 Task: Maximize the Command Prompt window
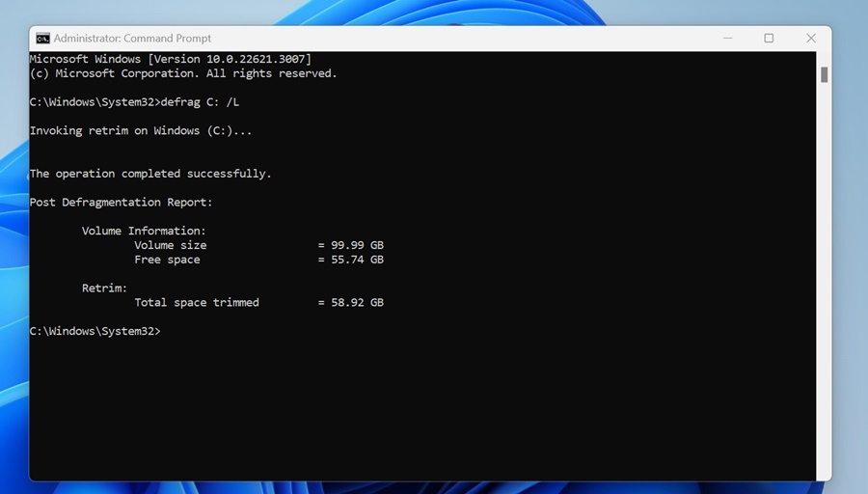pyautogui.click(x=769, y=39)
